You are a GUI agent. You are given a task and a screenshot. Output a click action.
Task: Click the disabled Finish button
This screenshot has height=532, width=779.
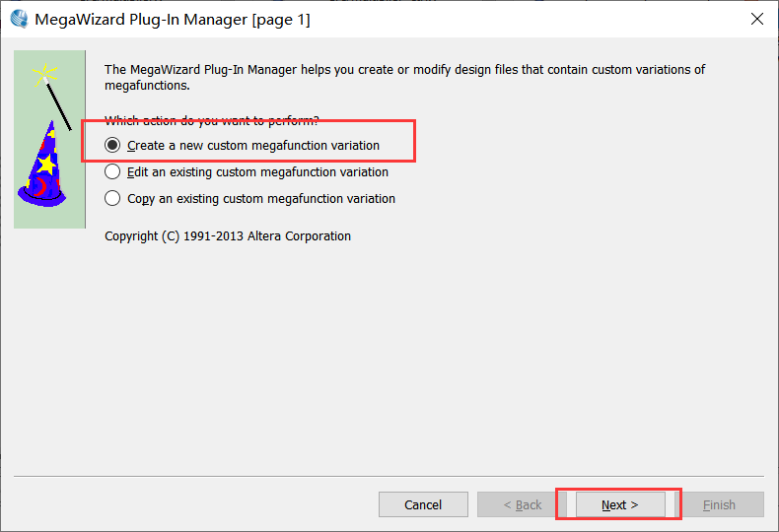(719, 504)
